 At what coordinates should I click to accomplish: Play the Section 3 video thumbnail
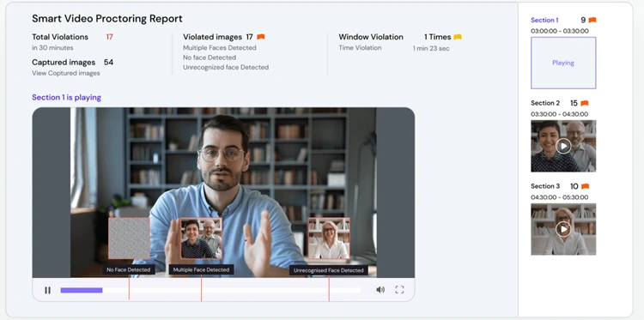pos(563,229)
